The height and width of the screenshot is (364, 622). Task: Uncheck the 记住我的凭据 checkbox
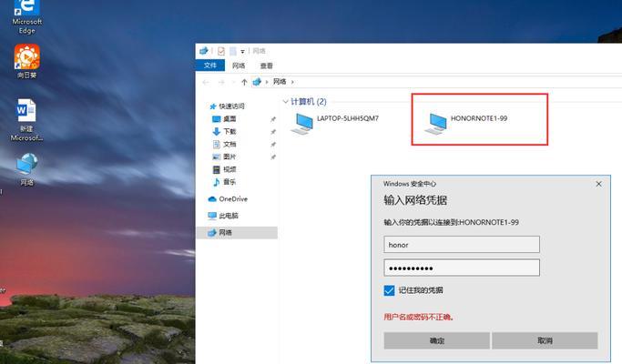click(x=389, y=290)
